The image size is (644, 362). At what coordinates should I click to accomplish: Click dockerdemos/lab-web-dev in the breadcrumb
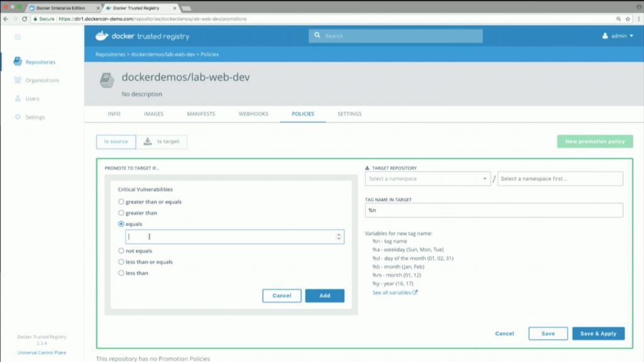163,54
